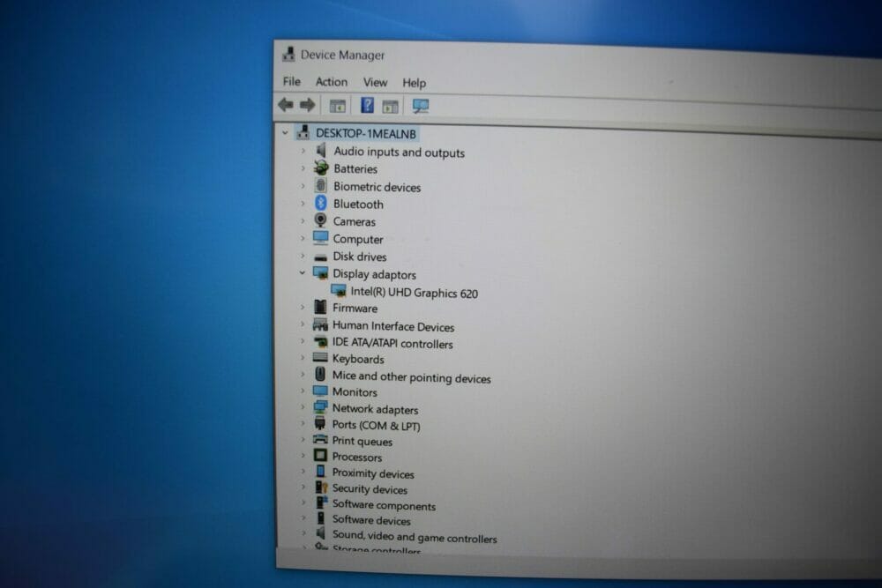This screenshot has width=882, height=588.
Task: Select the Monitors row
Action: [x=355, y=391]
